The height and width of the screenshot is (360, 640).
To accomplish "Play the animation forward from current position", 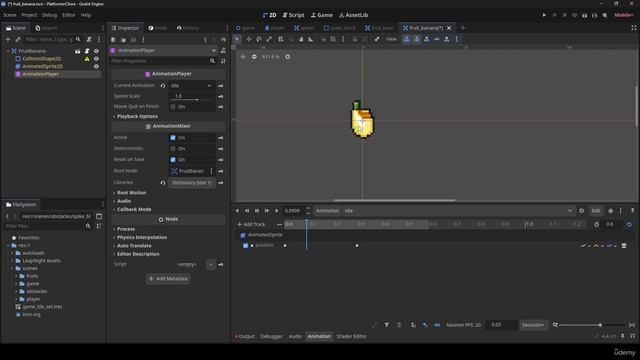I will [277, 211].
